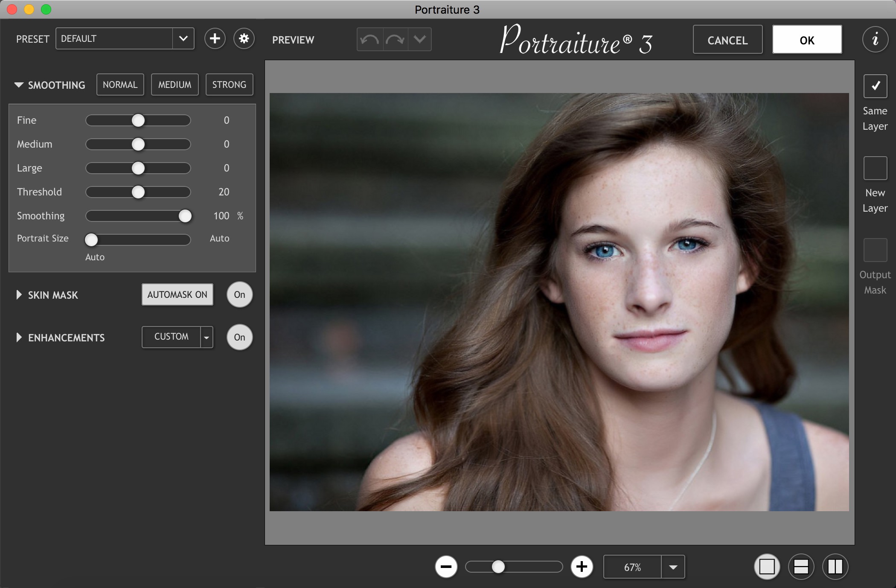Open the info button

click(x=875, y=39)
